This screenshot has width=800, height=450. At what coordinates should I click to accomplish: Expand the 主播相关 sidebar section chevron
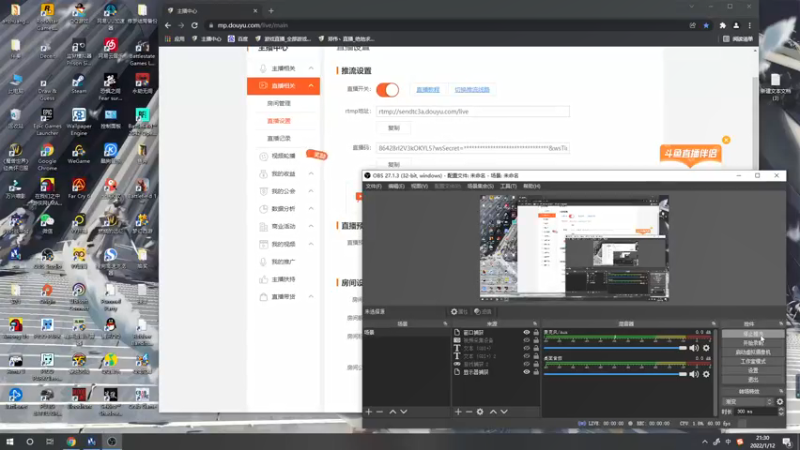(x=311, y=68)
